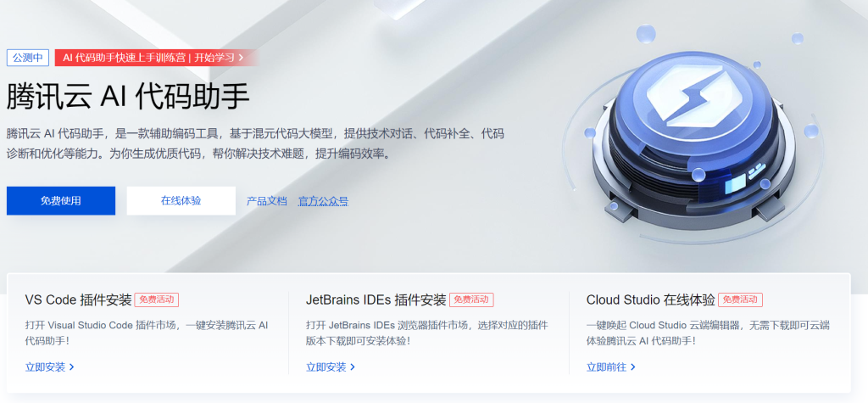Open the 在线体验 button
This screenshot has height=403, width=868.
click(x=181, y=201)
